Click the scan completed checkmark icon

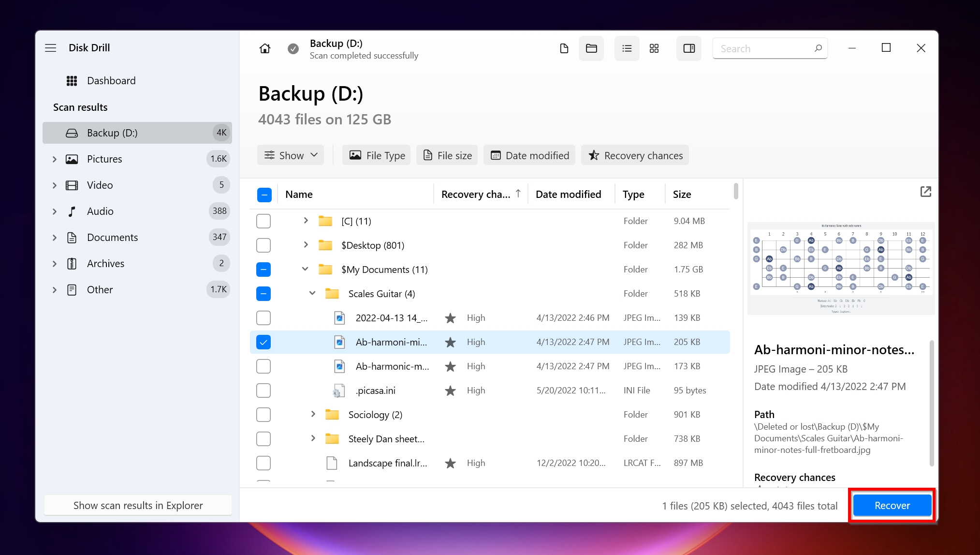[x=293, y=48]
